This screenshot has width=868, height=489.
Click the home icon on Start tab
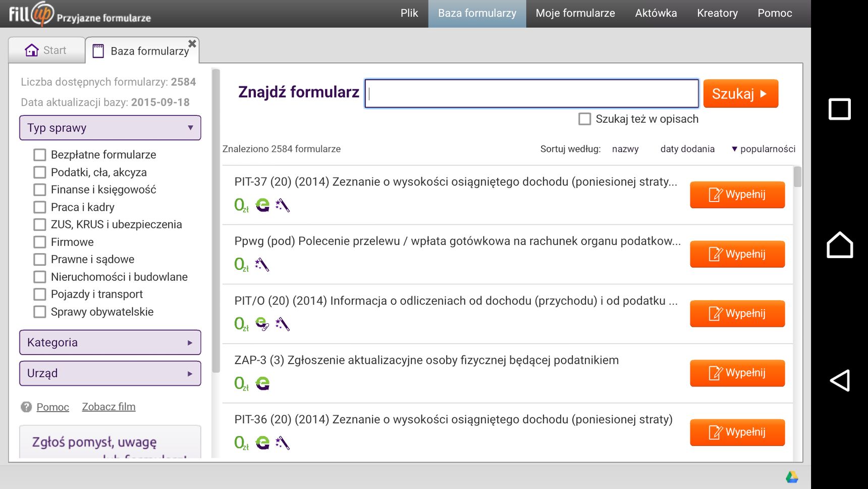click(x=32, y=50)
